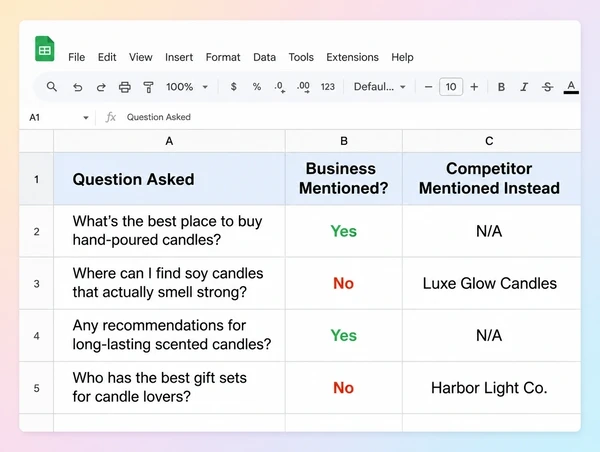Screen dimensions: 600x452
Task: Redo the last action
Action: 101,87
